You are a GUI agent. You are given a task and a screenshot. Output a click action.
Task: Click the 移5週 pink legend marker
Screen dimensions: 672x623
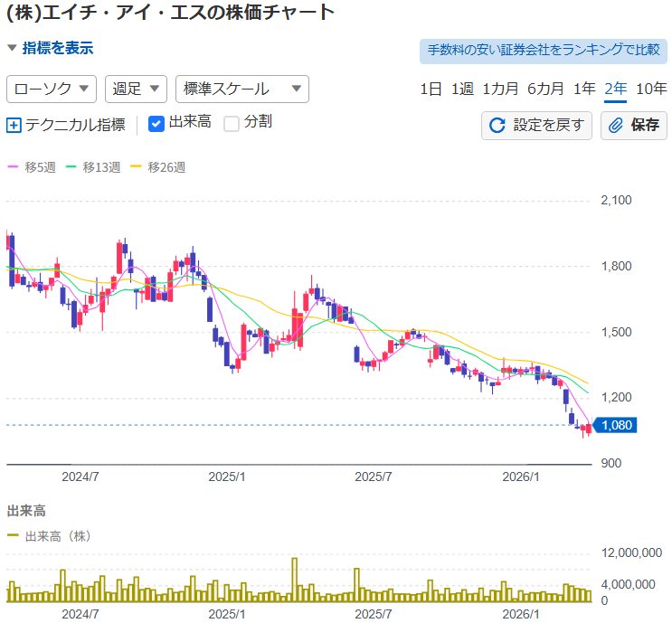pos(13,167)
